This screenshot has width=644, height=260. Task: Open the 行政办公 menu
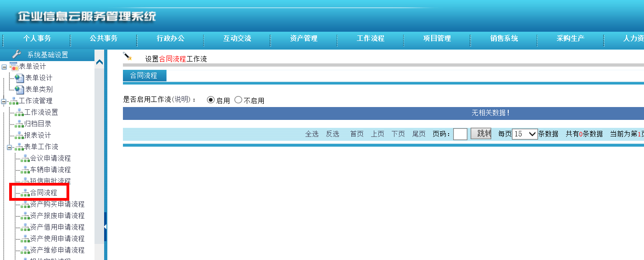click(170, 39)
